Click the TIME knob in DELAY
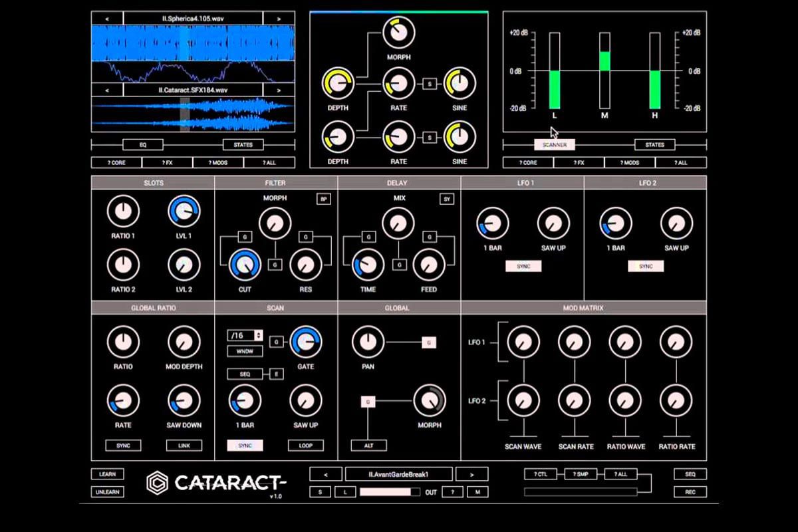Screen dimensions: 798x532 (x=368, y=266)
